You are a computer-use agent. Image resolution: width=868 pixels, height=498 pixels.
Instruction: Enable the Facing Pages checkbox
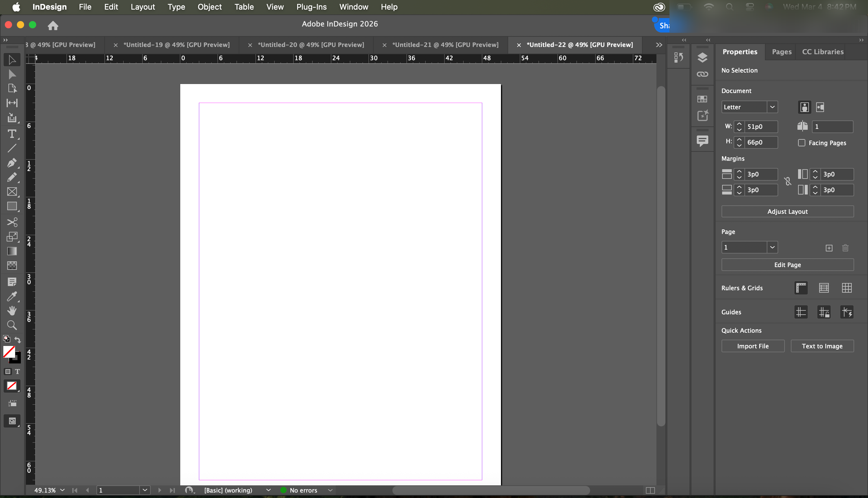pyautogui.click(x=802, y=143)
